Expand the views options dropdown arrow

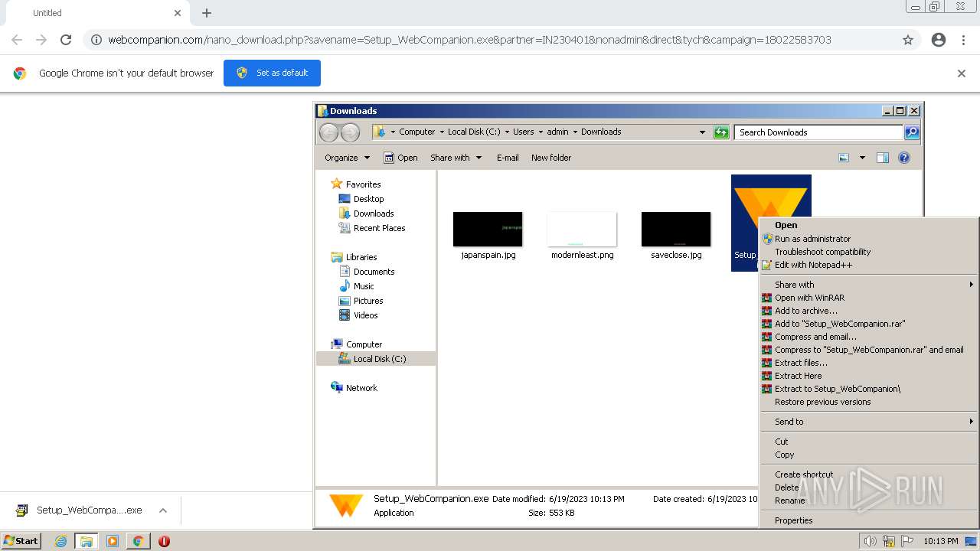pyautogui.click(x=862, y=158)
